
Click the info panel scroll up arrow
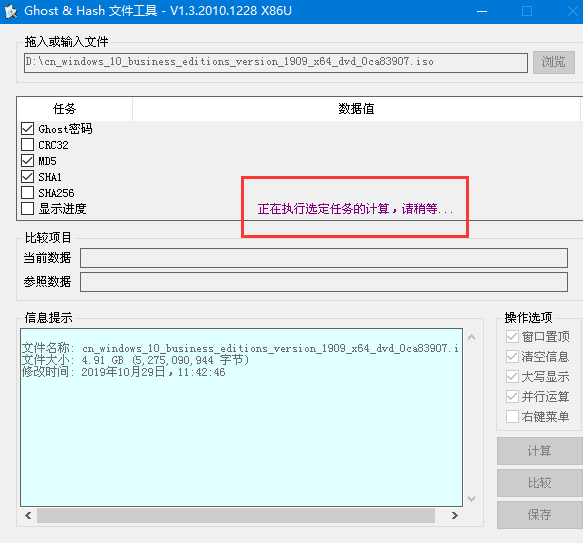[471, 337]
